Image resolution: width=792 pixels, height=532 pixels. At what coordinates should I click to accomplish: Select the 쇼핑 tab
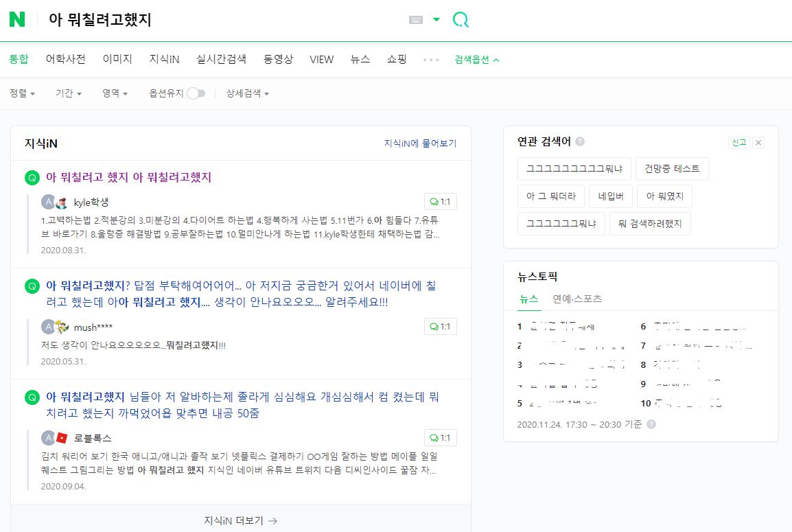[397, 59]
